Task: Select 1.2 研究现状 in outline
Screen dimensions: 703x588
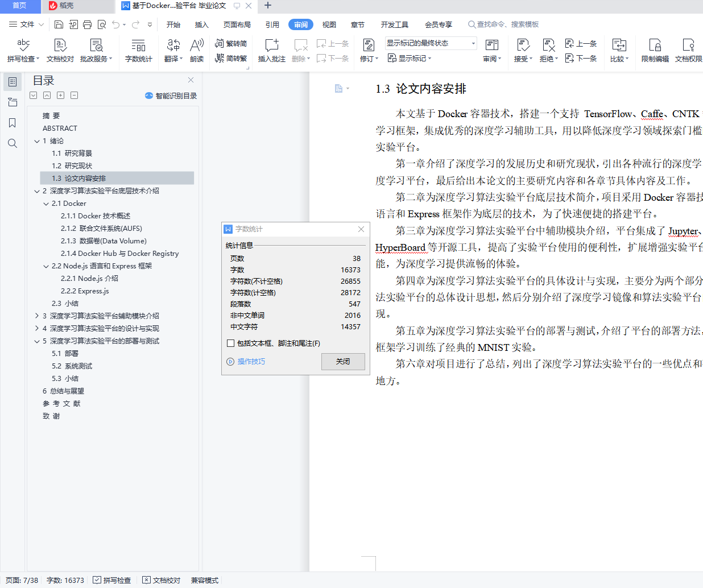Action: tap(72, 166)
